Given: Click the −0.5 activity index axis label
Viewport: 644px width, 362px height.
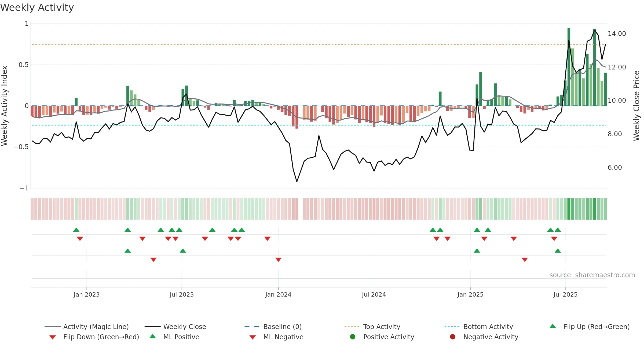Looking at the screenshot, I should [21, 147].
